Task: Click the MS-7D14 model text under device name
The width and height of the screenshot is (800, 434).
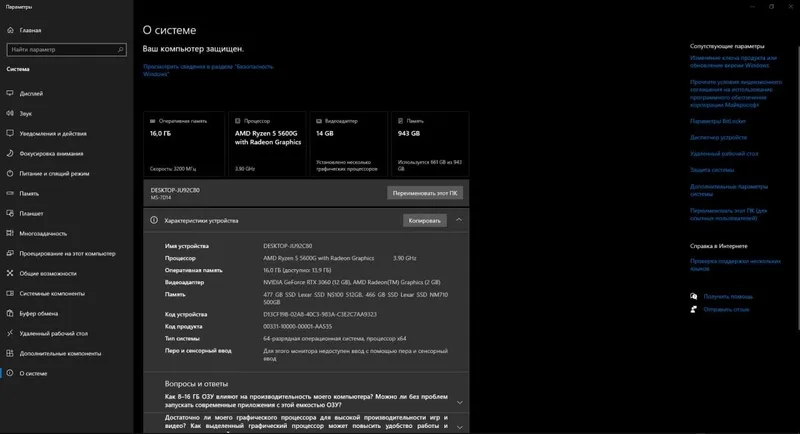Action: 161,198
